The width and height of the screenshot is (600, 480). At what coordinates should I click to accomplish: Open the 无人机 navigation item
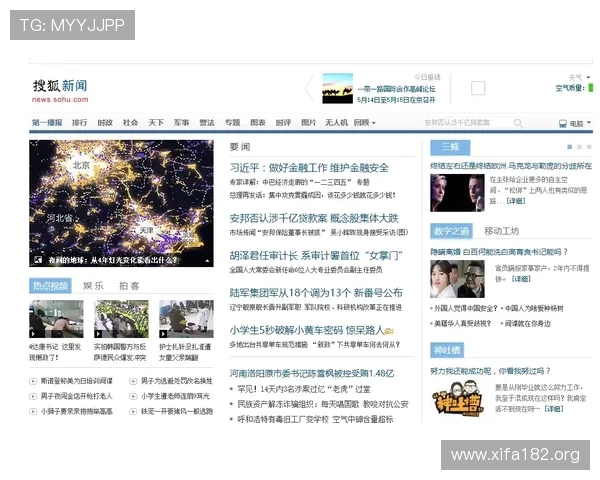coord(336,123)
